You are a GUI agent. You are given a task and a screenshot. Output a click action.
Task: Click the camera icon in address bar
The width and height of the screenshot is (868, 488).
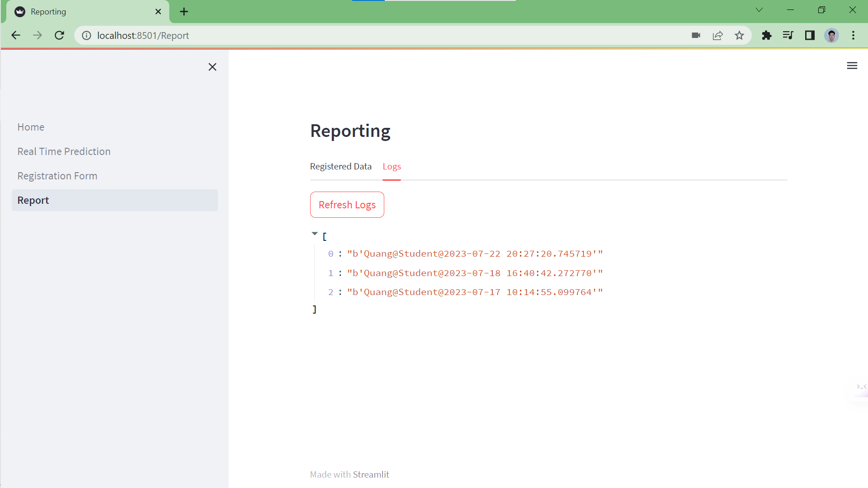[696, 35]
